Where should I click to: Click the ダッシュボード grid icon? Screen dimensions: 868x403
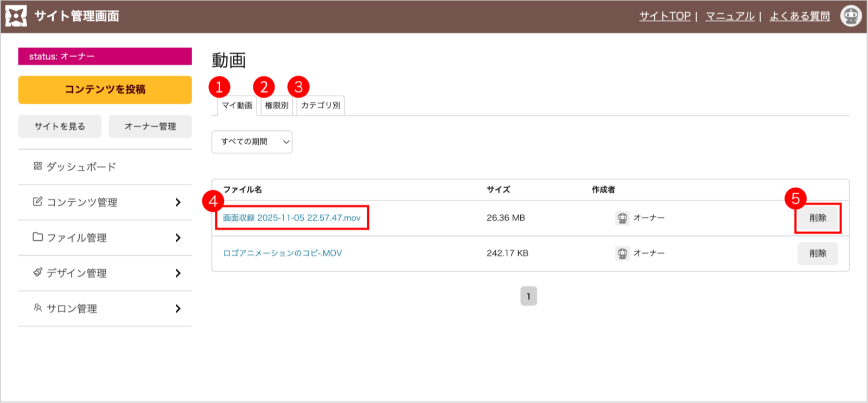pos(37,166)
